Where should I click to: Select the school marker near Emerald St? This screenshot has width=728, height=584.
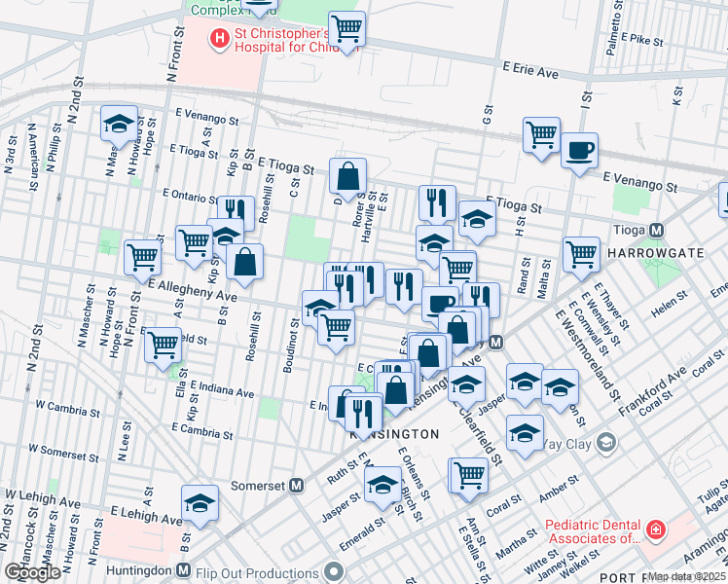(383, 482)
